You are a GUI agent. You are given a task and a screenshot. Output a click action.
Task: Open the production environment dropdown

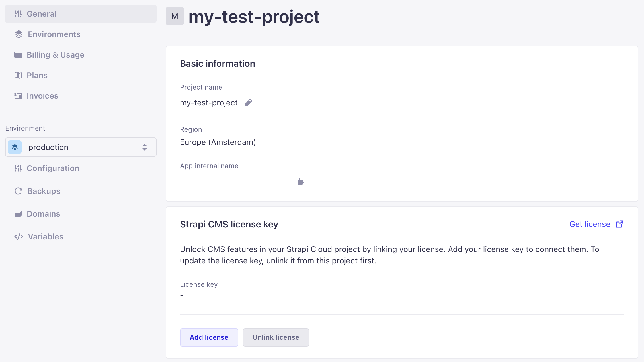click(x=81, y=147)
